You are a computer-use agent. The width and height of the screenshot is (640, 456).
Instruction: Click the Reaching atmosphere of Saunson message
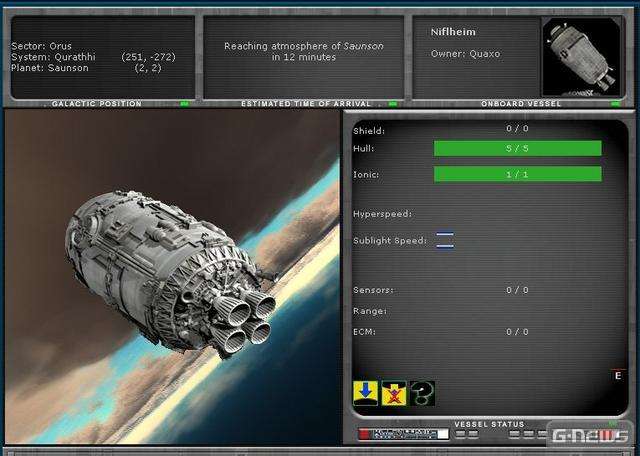[x=304, y=51]
